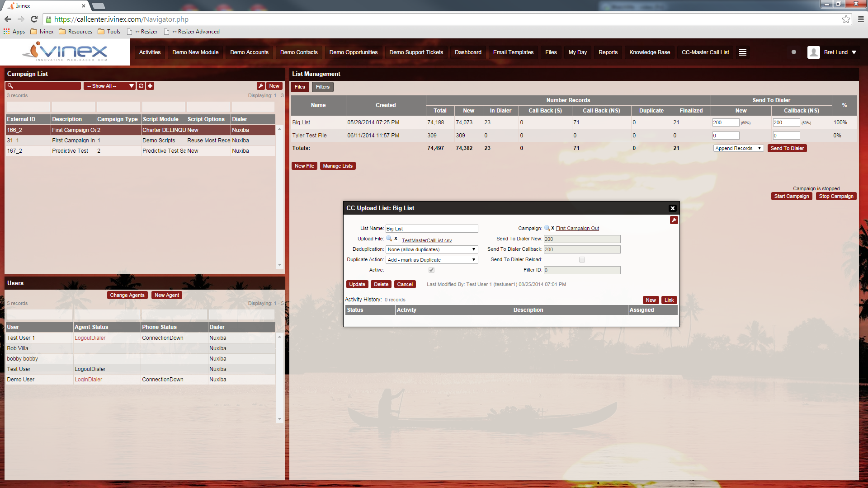Viewport: 868px width, 488px height.
Task: Open the Filters tab in List Management
Action: [x=321, y=87]
